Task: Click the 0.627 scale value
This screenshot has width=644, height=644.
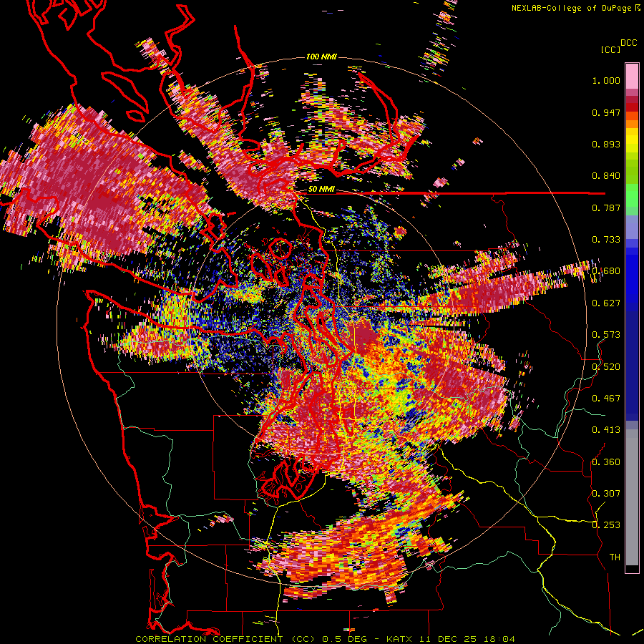Action: pyautogui.click(x=606, y=303)
